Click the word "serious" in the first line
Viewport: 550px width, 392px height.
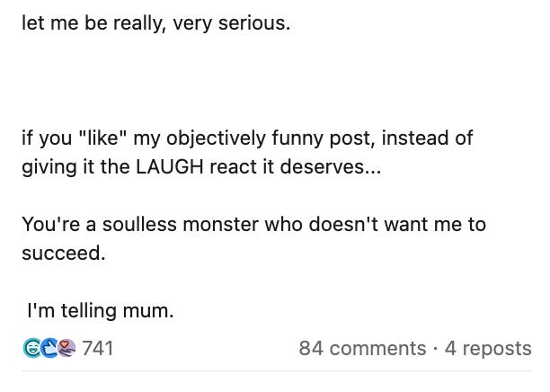255,22
